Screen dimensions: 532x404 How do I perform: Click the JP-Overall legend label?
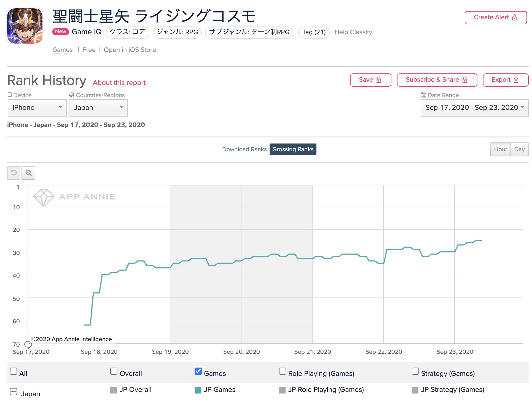(x=136, y=390)
